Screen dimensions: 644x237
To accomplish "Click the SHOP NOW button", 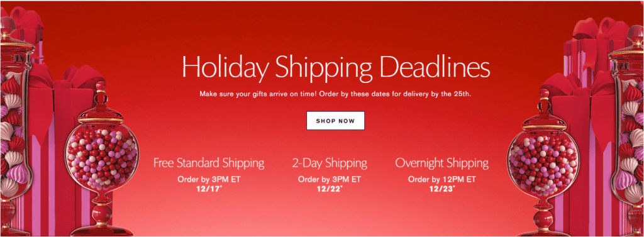I will click(x=335, y=121).
